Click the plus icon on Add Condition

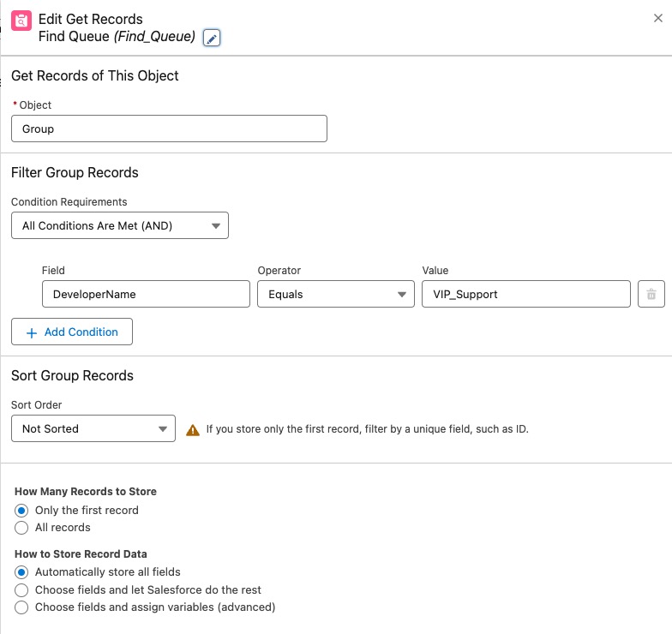tap(32, 332)
